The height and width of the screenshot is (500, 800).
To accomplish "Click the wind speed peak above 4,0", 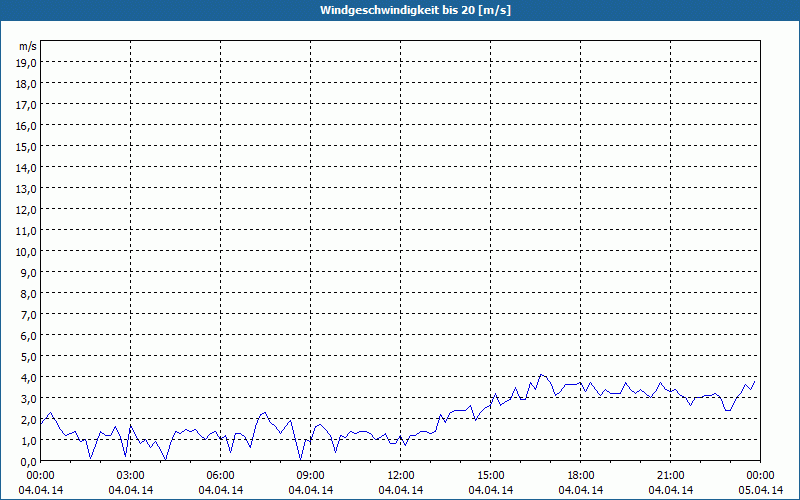I will pos(541,375).
